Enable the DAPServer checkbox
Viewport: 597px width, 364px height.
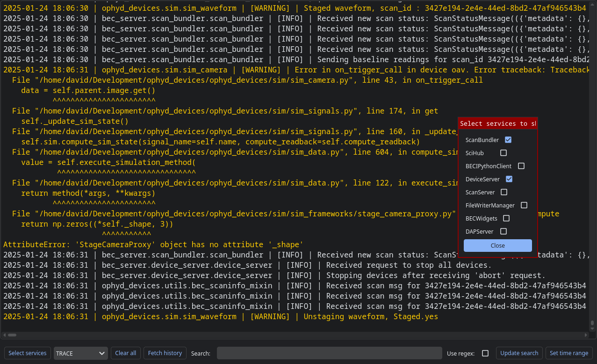tap(503, 231)
